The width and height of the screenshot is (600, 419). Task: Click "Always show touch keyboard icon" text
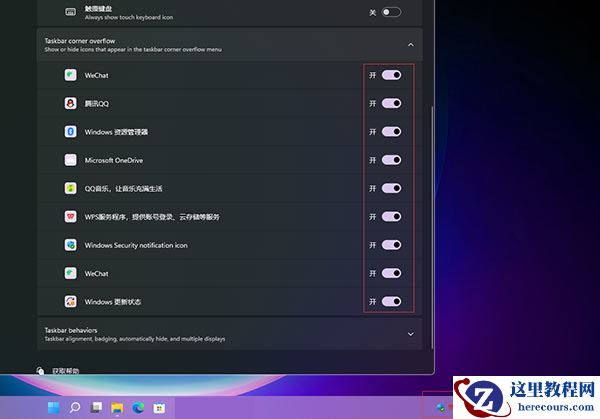point(129,17)
